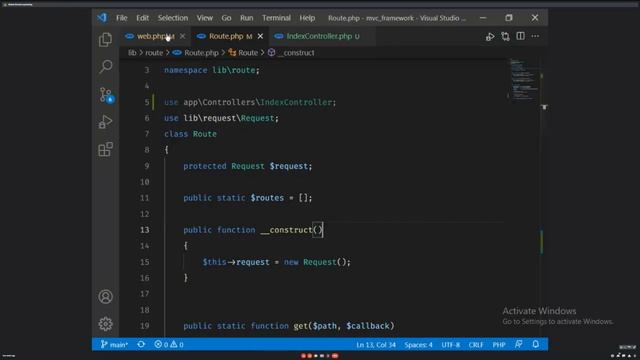Click the Synchronize Changes icon in the status bar
640x360 pixels.
point(141,344)
